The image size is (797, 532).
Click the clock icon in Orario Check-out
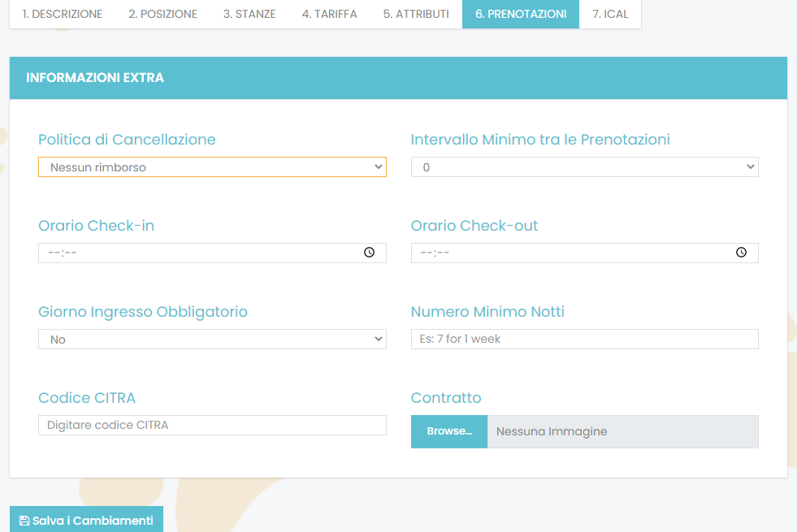click(x=741, y=253)
